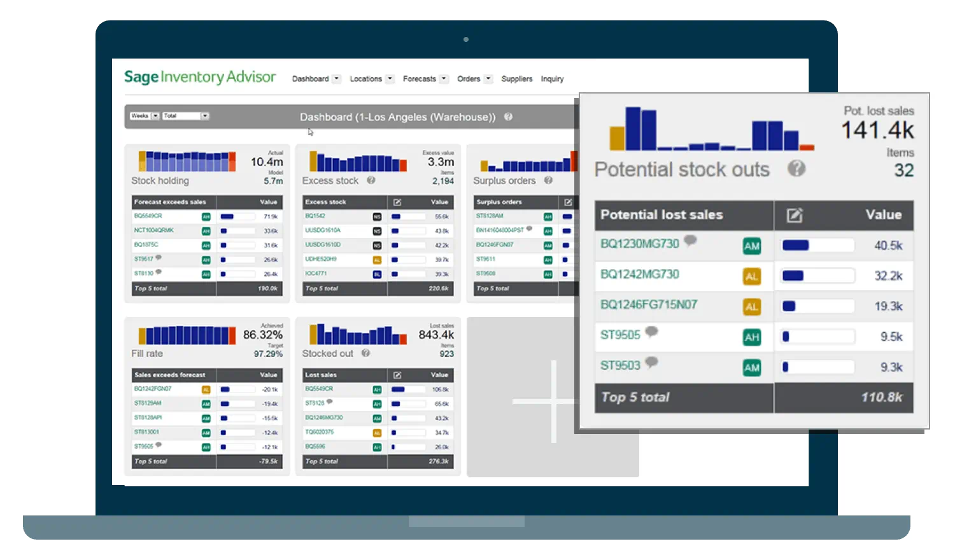Click Fill rate bar chart

[x=187, y=335]
